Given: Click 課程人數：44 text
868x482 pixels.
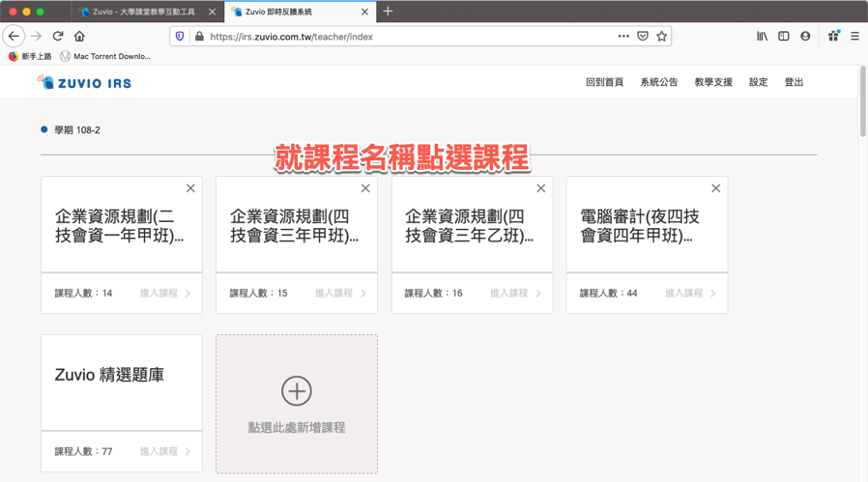Looking at the screenshot, I should point(608,294).
